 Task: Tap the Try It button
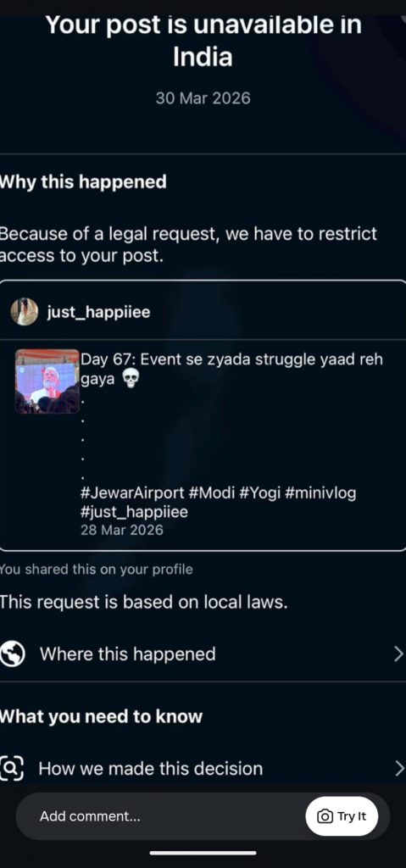click(342, 816)
